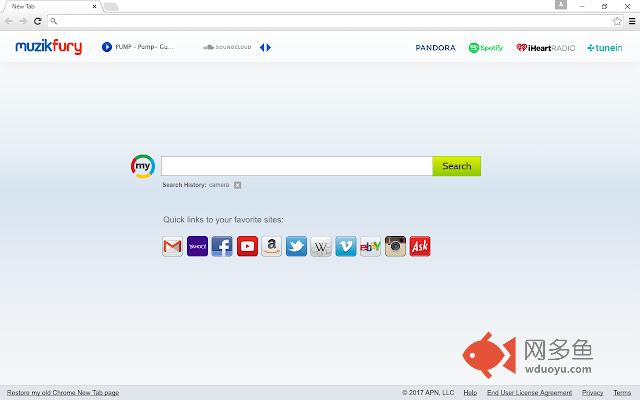This screenshot has width=640, height=400.
Task: Bookmark page with star icon
Action: point(617,21)
